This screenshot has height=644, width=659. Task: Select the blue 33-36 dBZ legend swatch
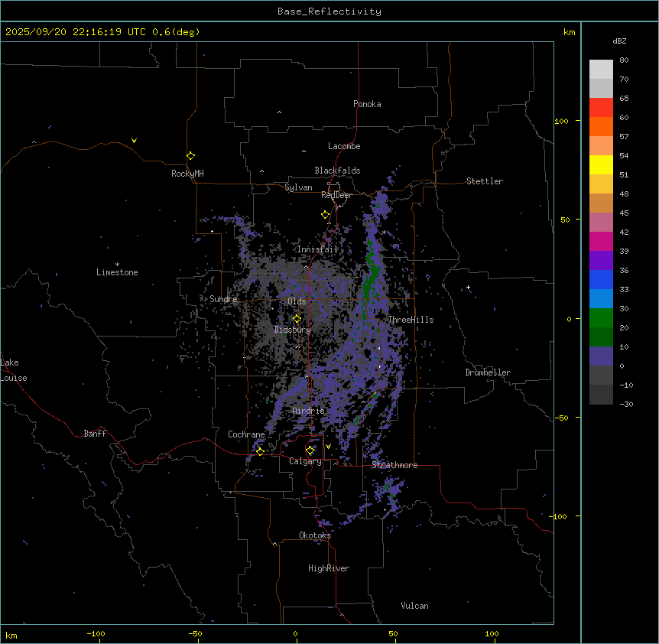[x=601, y=280]
